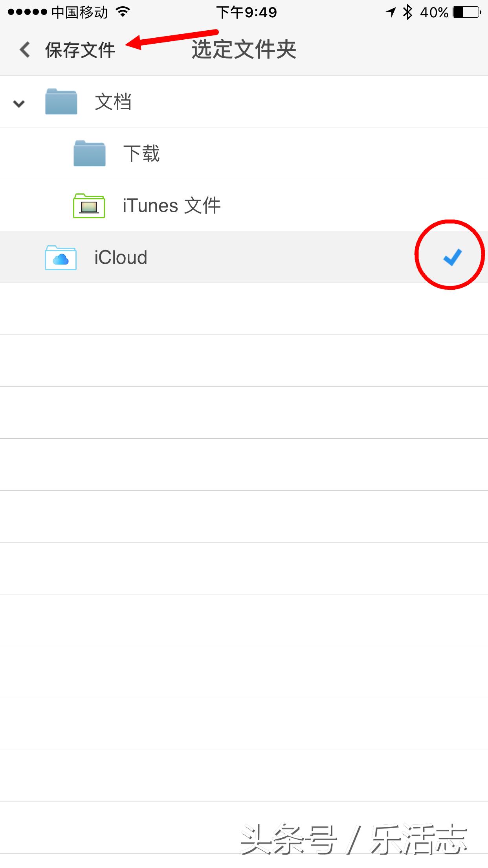Tap the location services arrow icon
The width and height of the screenshot is (488, 868).
click(391, 12)
